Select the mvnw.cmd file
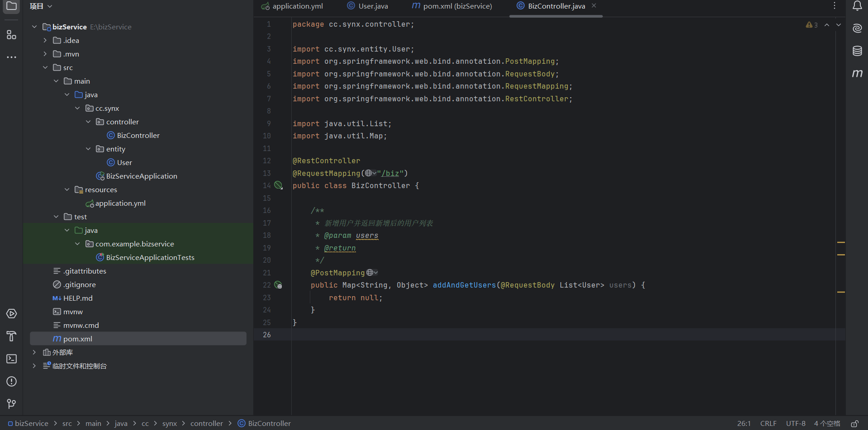Screen dimensions: 868x430 (x=76, y=325)
